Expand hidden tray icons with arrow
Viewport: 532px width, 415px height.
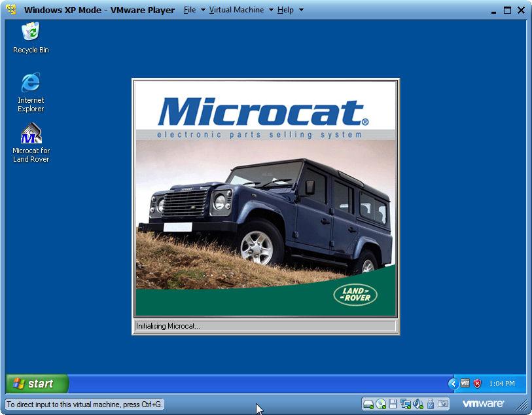tap(453, 384)
